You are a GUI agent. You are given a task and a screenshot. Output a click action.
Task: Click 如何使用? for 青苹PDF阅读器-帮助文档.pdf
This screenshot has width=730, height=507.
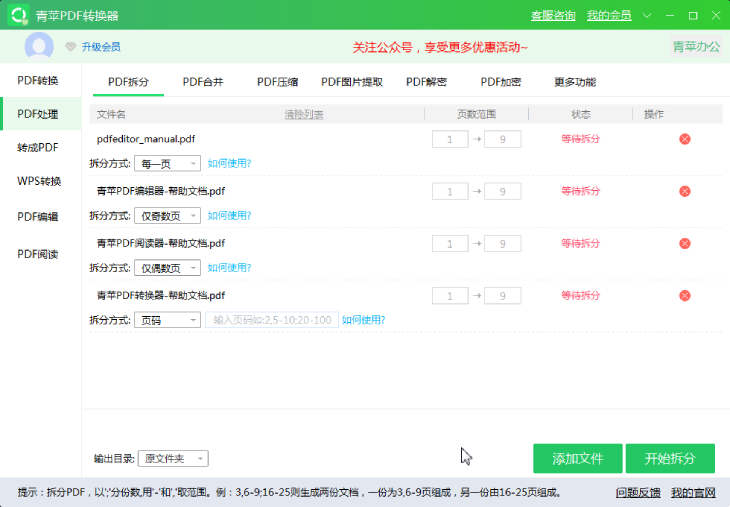pyautogui.click(x=229, y=268)
